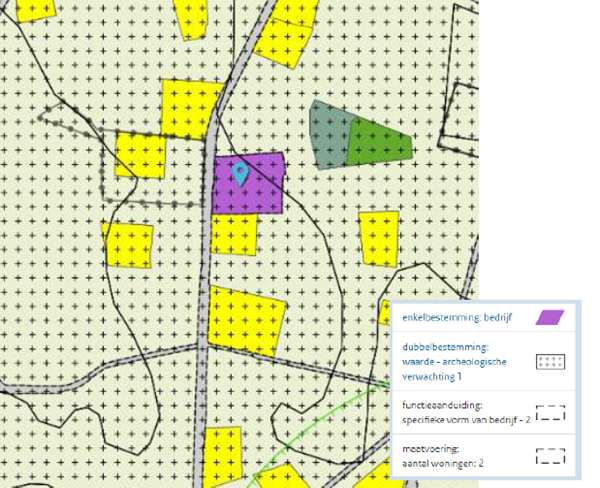Click the archeologische verwachting cross-pattern legend icon
Screen dimensions: 600x488
click(x=550, y=362)
